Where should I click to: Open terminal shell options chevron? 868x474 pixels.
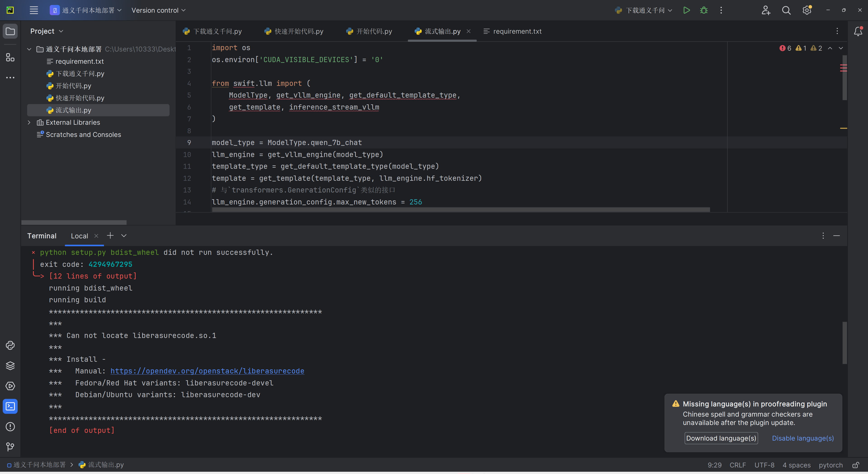[x=124, y=235]
